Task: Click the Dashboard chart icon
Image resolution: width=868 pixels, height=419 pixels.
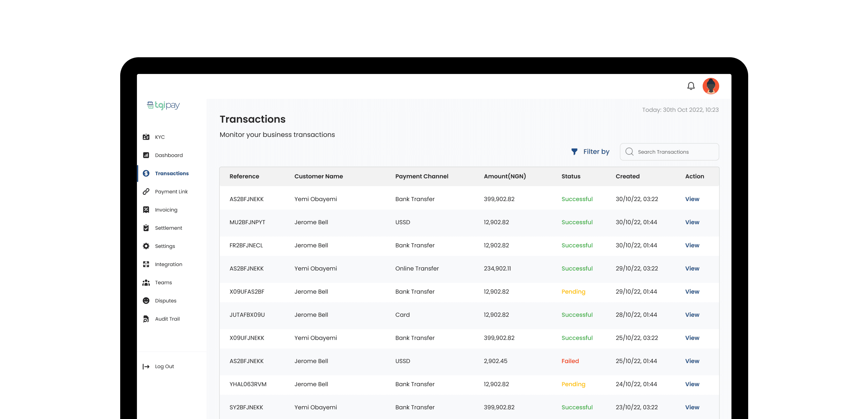Action: click(x=146, y=155)
